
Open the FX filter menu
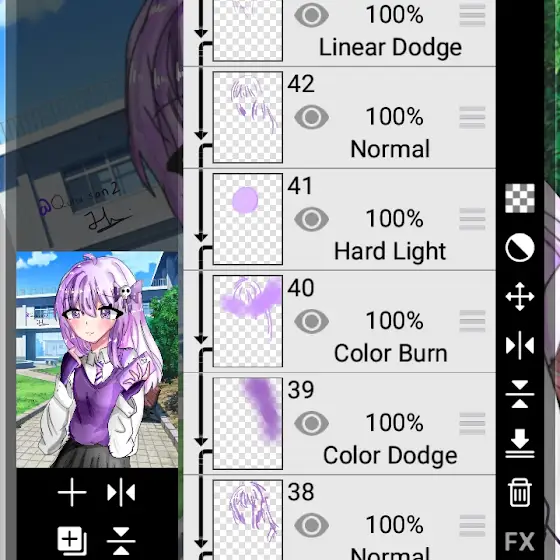(520, 541)
